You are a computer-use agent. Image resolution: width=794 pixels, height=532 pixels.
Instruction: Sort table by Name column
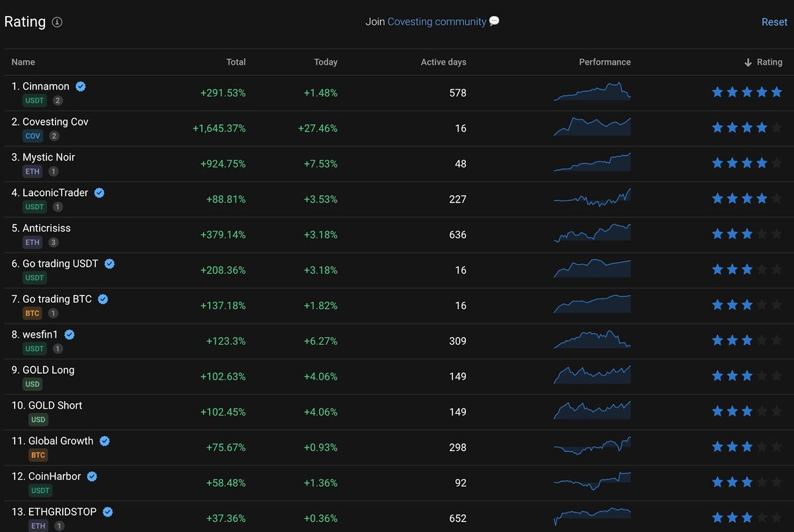(x=23, y=62)
